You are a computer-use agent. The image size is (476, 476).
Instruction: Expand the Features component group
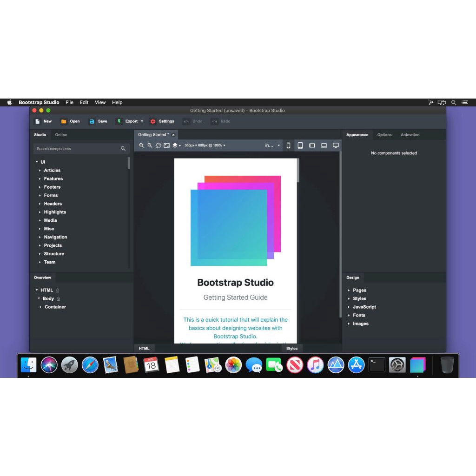[40, 179]
